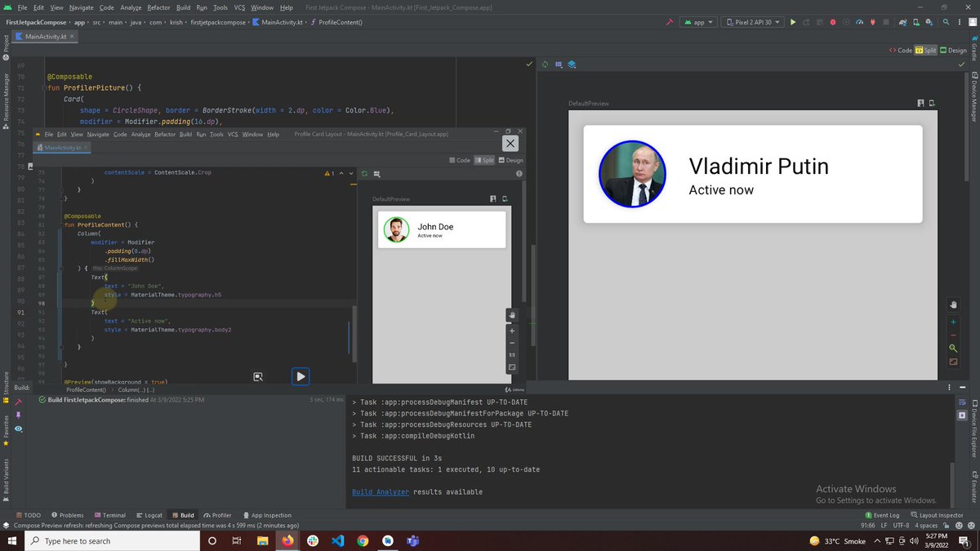Click the info icon in inner window
The width and height of the screenshot is (980, 551).
(519, 173)
